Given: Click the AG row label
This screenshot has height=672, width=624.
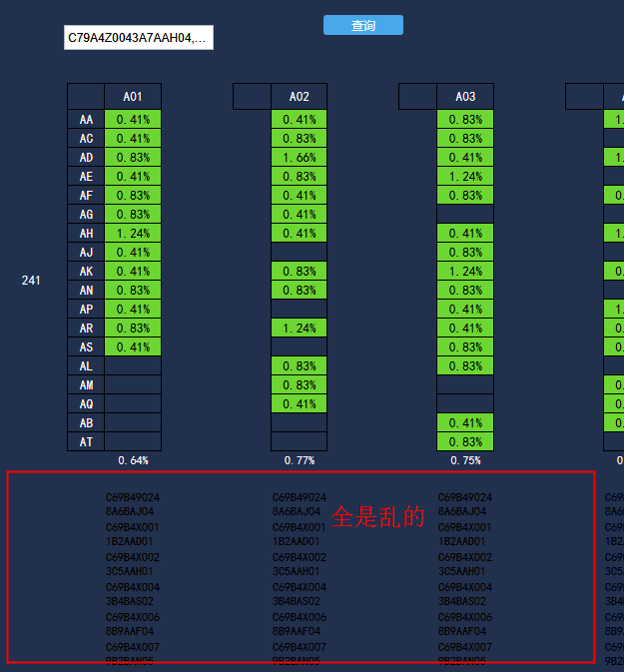Looking at the screenshot, I should pyautogui.click(x=86, y=215).
